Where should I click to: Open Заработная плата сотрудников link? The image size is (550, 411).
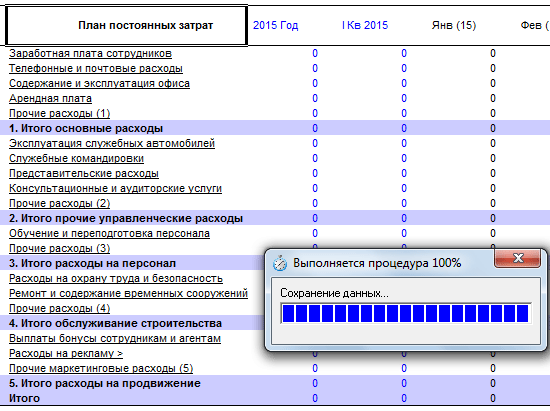90,53
